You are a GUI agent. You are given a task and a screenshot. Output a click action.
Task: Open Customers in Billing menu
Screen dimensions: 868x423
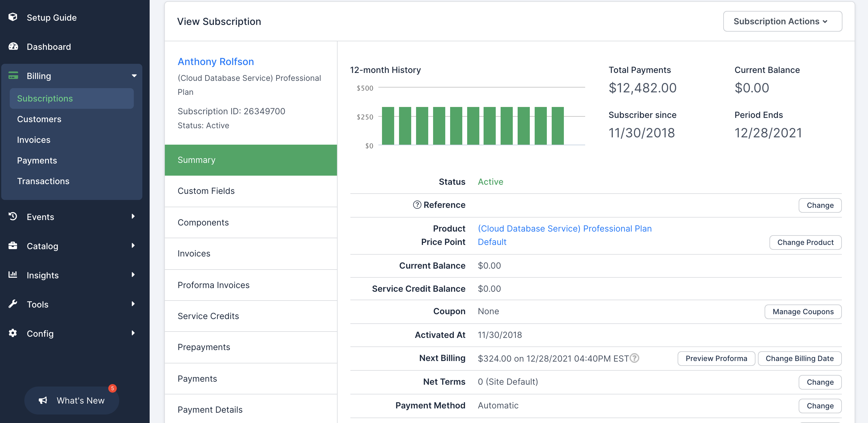[39, 119]
